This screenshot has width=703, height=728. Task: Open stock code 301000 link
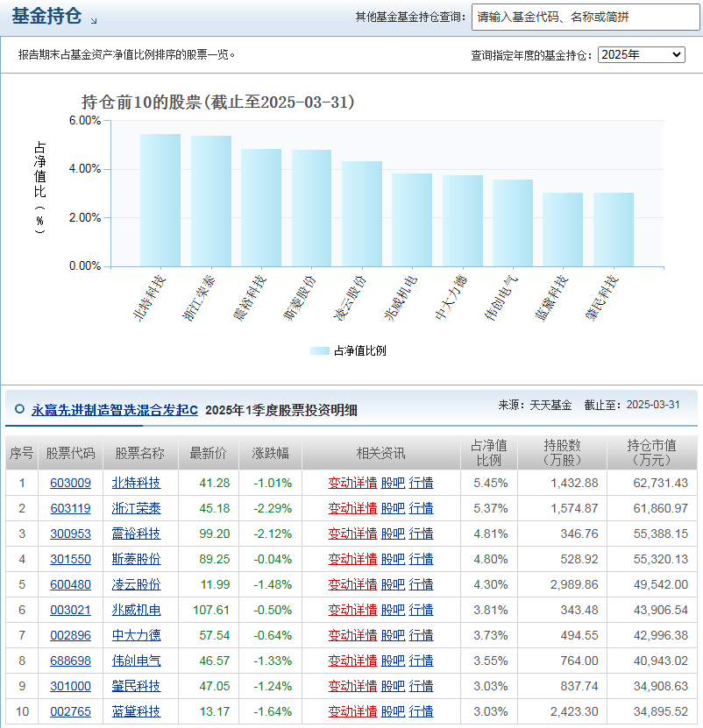tap(71, 686)
